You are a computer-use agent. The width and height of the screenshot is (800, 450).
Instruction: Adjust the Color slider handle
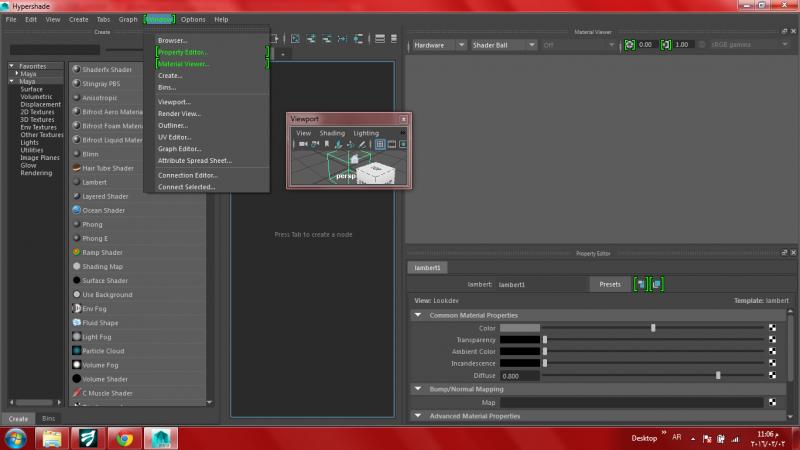pos(653,328)
